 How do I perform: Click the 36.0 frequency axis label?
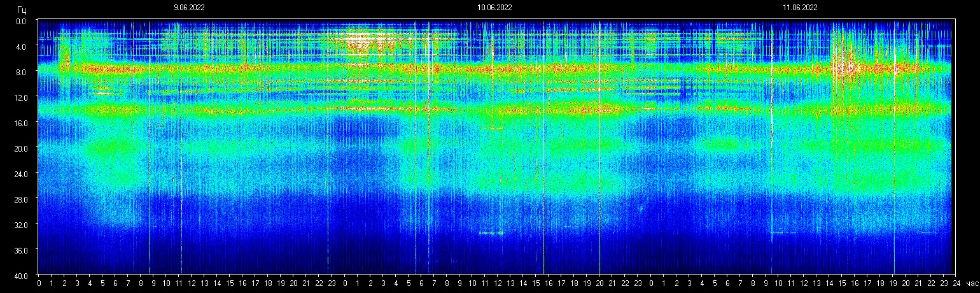pos(20,250)
